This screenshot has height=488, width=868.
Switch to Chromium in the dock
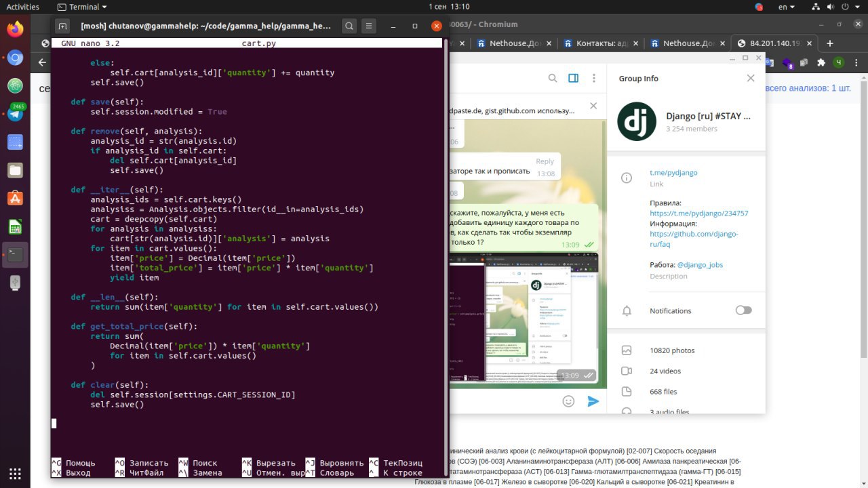(15, 58)
